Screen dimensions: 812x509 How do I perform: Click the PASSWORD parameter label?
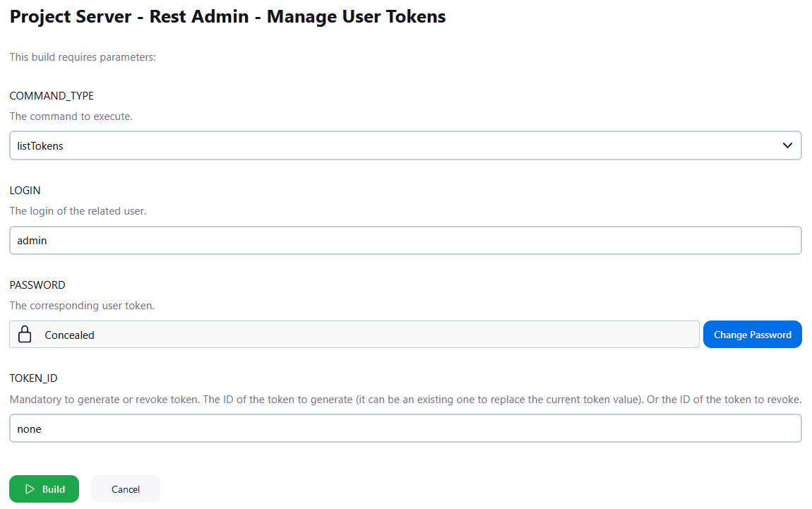point(37,285)
